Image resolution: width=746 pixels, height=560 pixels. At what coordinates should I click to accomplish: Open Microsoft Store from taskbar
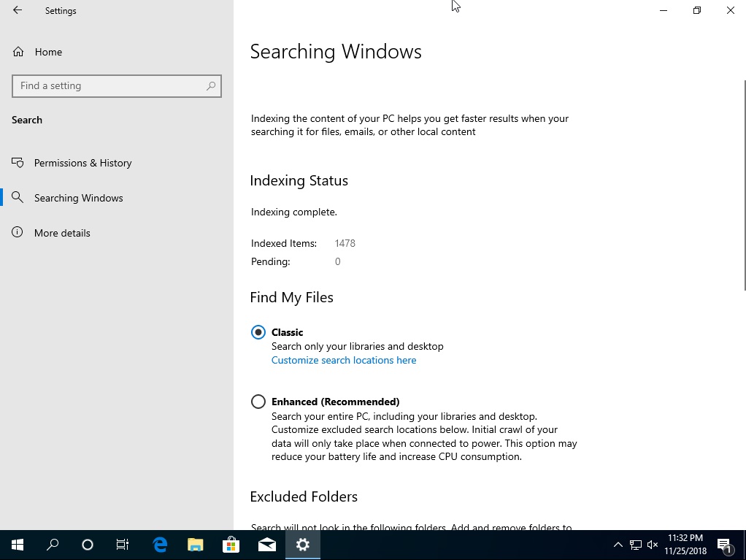[x=231, y=545]
